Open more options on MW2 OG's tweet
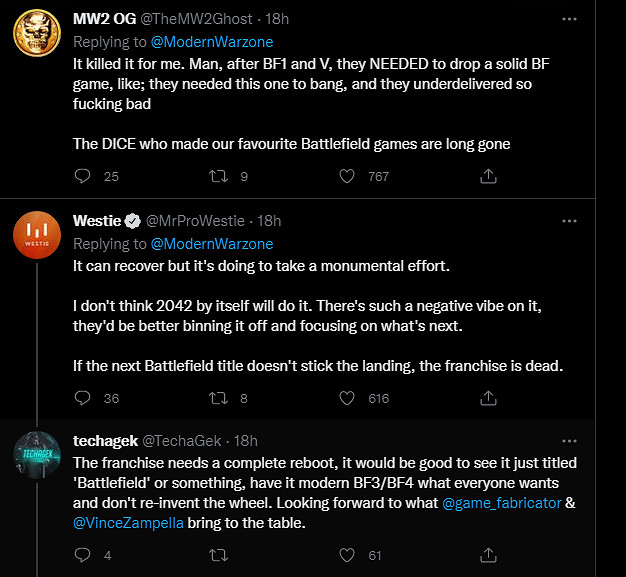The image size is (626, 577). coord(569,19)
